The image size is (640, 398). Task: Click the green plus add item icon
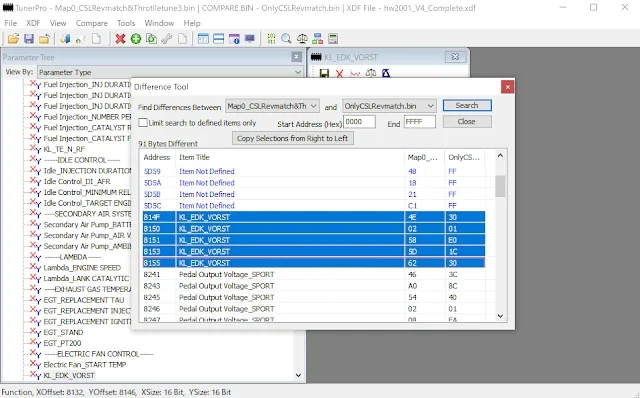136,39
